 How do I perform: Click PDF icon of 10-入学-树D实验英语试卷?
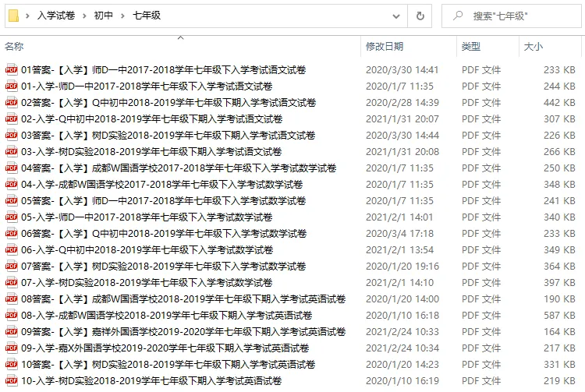pyautogui.click(x=11, y=381)
